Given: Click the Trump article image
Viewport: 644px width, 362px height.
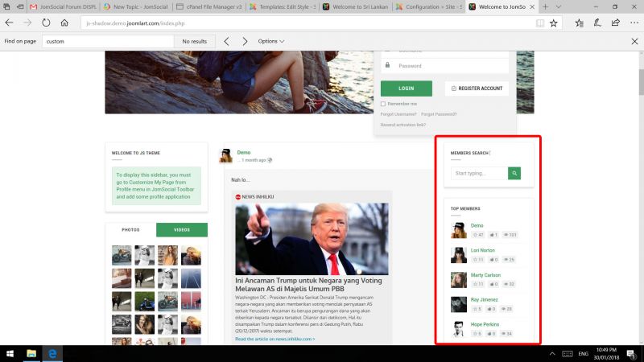Looking at the screenshot, I should [312, 239].
